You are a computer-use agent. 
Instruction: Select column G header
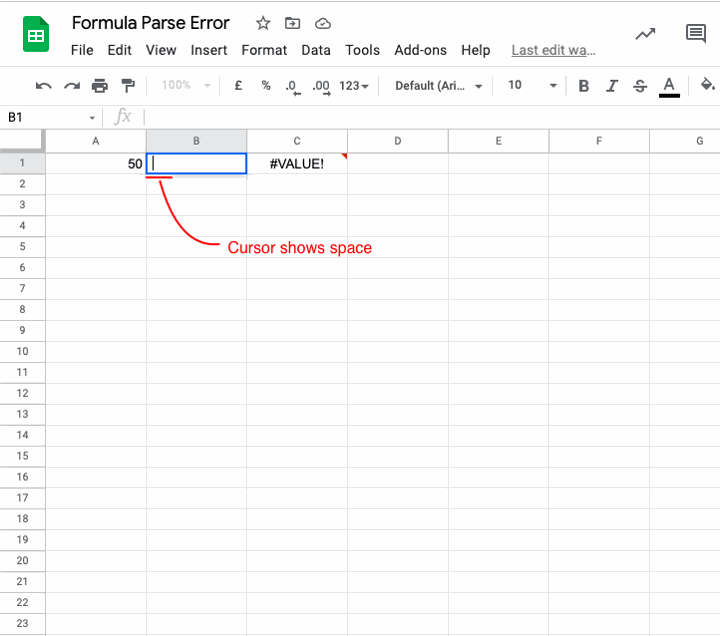[685, 141]
